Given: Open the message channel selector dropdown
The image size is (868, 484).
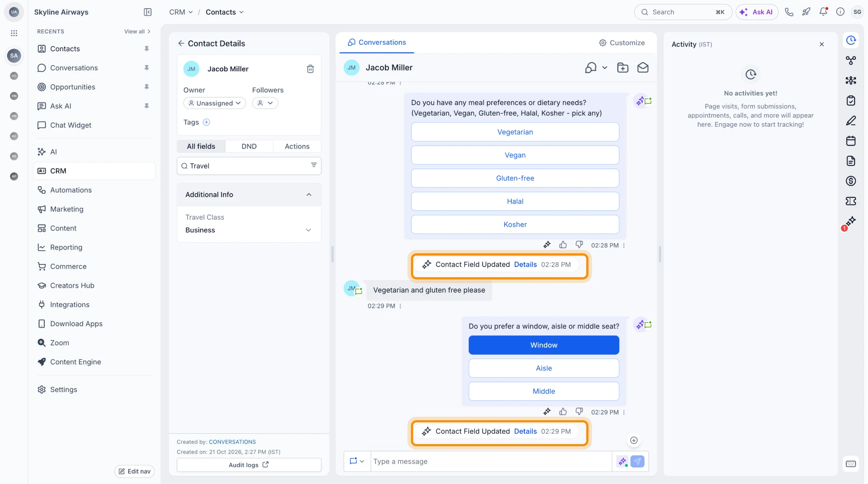Looking at the screenshot, I should (357, 461).
